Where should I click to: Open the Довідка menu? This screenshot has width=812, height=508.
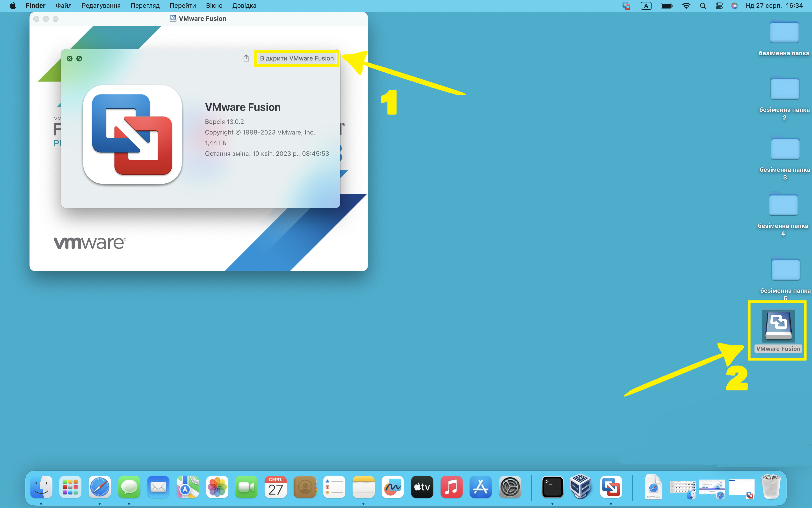pos(244,6)
